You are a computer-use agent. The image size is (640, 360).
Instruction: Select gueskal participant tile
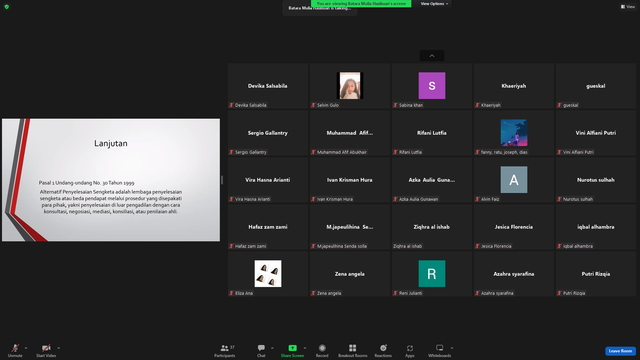tap(596, 86)
